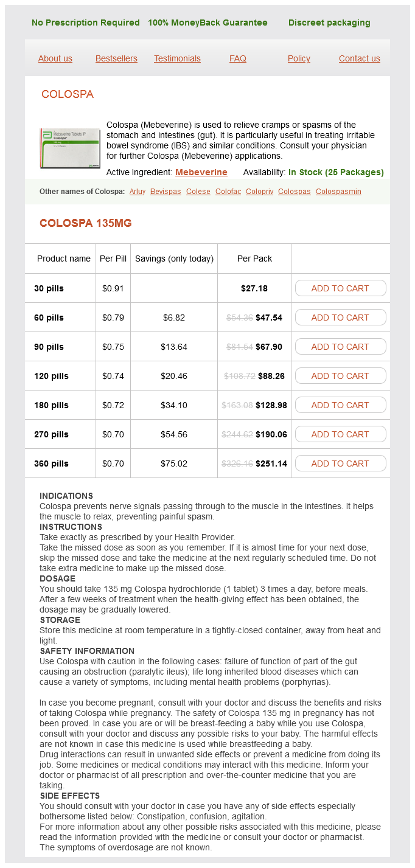Add the 270 pills pack to cart

(340, 434)
